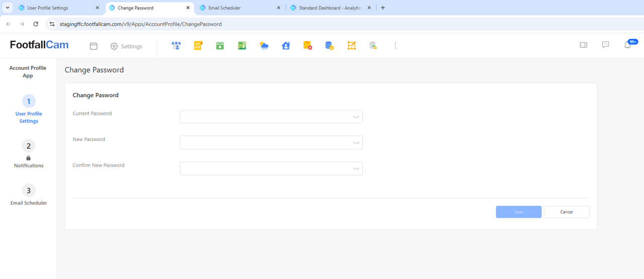Click the Cancel button
644x279 pixels.
[x=567, y=212]
